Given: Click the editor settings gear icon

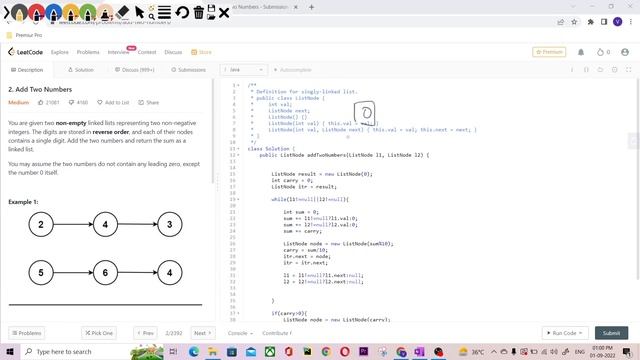Looking at the screenshot, I should point(614,70).
